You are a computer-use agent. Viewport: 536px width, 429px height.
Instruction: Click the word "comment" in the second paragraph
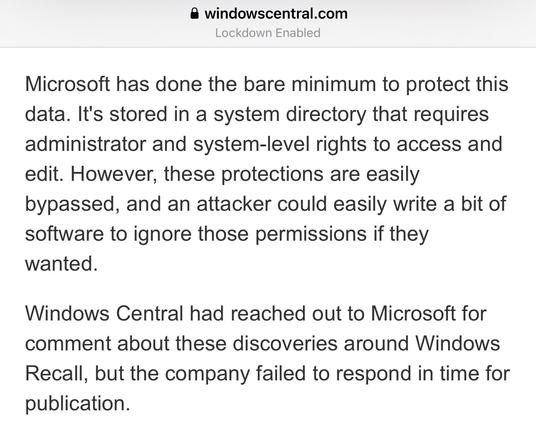point(68,344)
